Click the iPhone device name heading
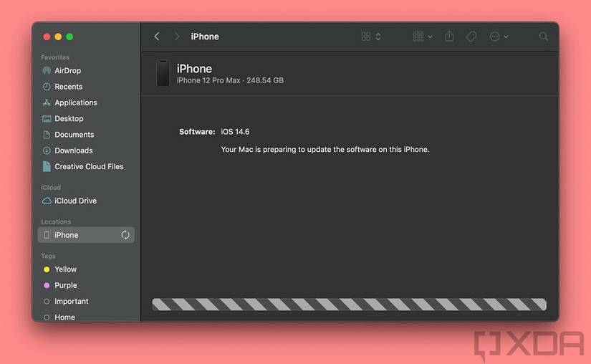The height and width of the screenshot is (364, 591). [x=194, y=69]
